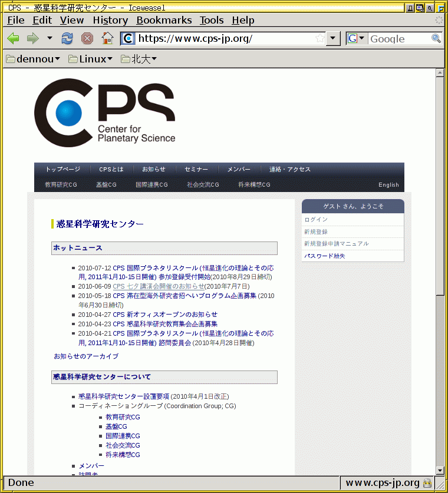Screen dimensions: 448x493
Task: Open the History menu
Action: tap(110, 20)
